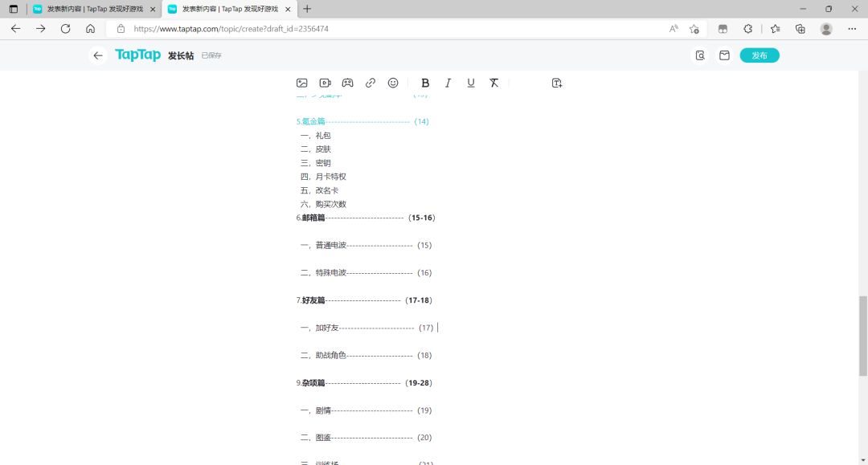868x465 pixels.
Task: Click the 5.氪金篇 heading line
Action: click(362, 121)
